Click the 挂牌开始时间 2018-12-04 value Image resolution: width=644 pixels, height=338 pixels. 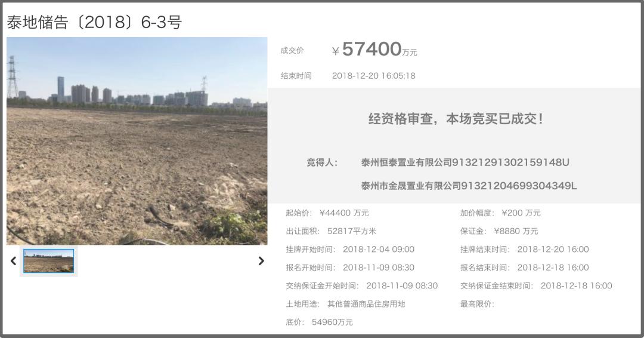pos(379,249)
